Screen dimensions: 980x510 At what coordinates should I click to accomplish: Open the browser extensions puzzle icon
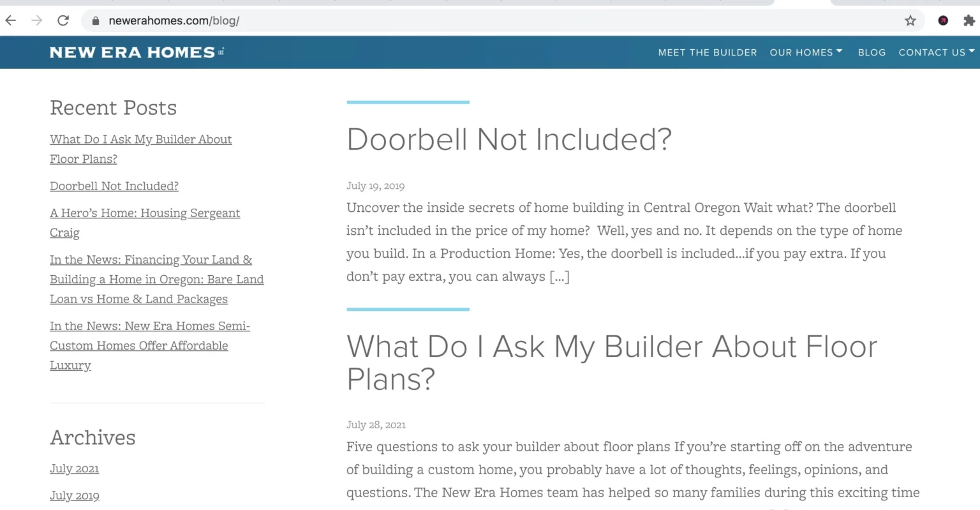point(969,20)
